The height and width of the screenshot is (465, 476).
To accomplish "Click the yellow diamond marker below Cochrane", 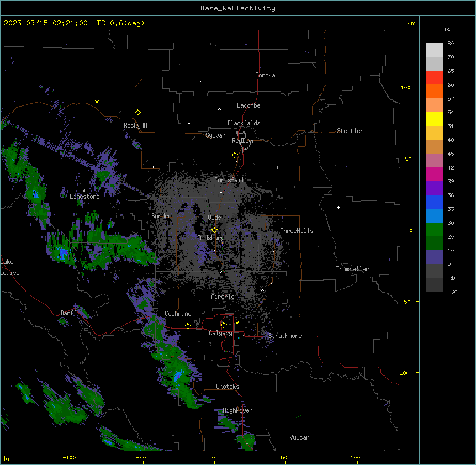I will [188, 326].
